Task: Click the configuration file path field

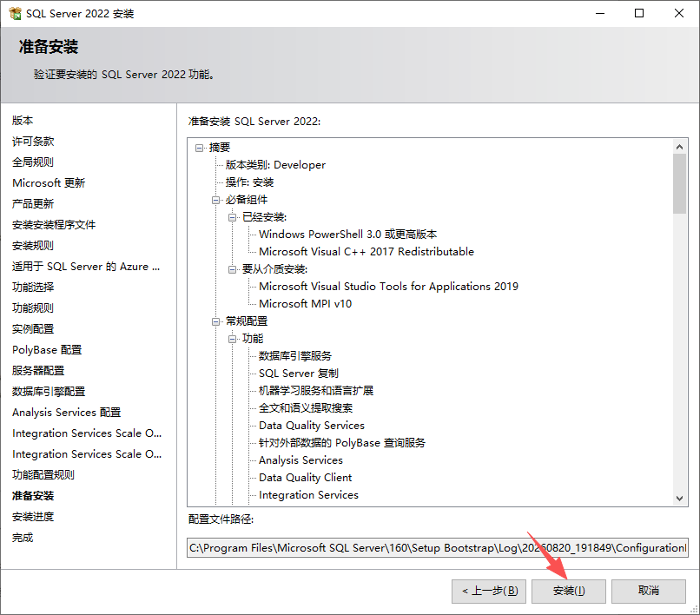Action: pyautogui.click(x=438, y=547)
